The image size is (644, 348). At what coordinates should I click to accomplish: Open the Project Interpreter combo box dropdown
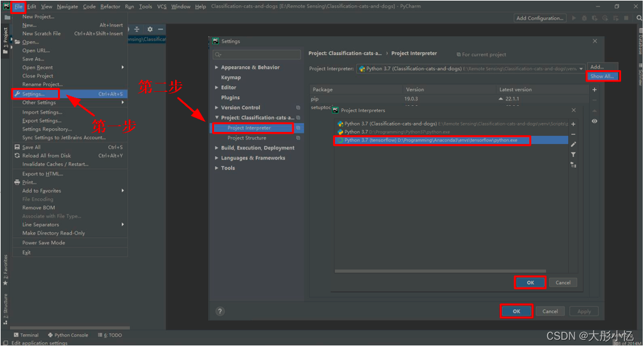581,69
